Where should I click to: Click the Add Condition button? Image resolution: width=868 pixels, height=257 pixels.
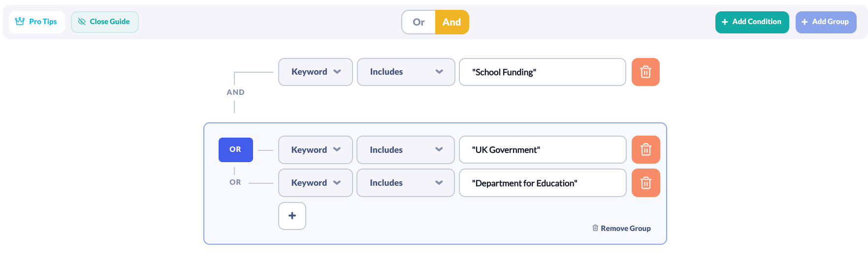752,22
